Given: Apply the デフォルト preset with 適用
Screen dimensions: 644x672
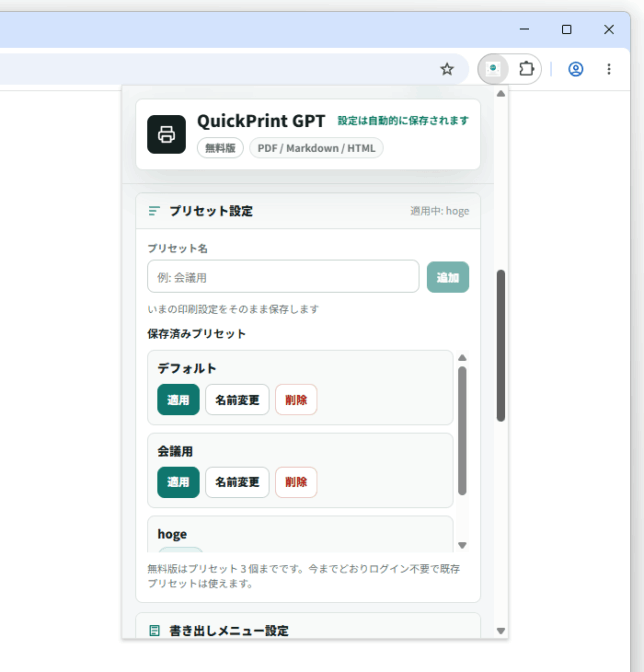Looking at the screenshot, I should coord(178,399).
